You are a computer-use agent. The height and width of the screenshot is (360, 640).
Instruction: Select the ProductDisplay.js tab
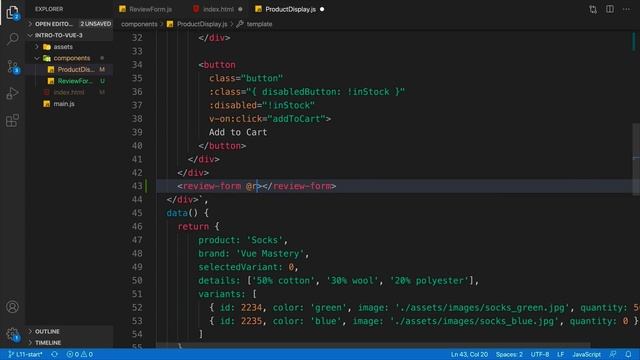(x=290, y=9)
